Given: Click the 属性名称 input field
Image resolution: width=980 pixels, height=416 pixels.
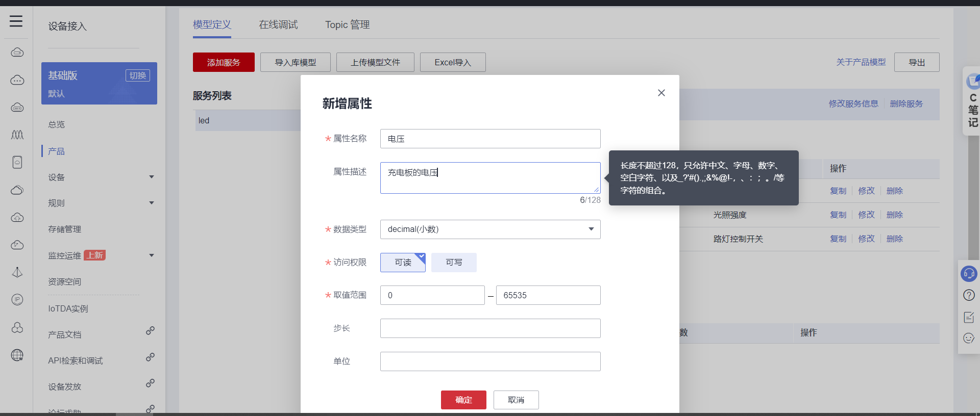Looking at the screenshot, I should (x=490, y=139).
